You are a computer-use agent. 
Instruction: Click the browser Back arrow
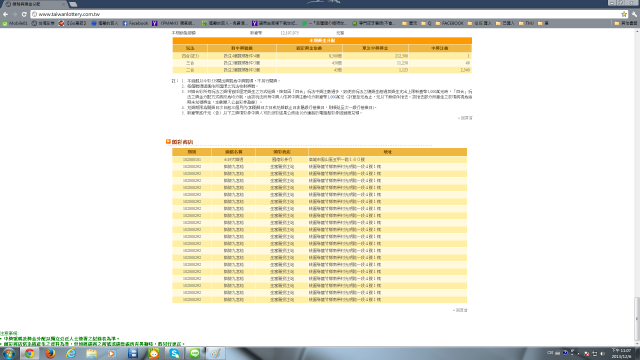5,14
